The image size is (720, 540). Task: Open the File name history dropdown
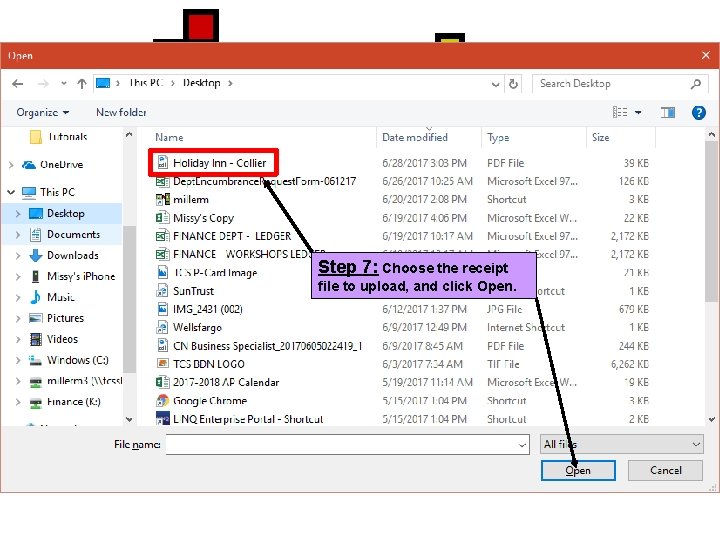click(x=522, y=445)
